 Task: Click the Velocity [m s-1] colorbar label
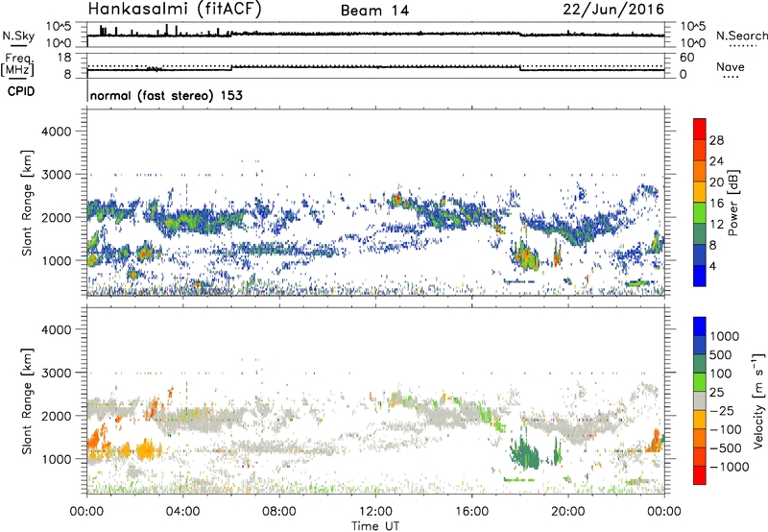[758, 399]
